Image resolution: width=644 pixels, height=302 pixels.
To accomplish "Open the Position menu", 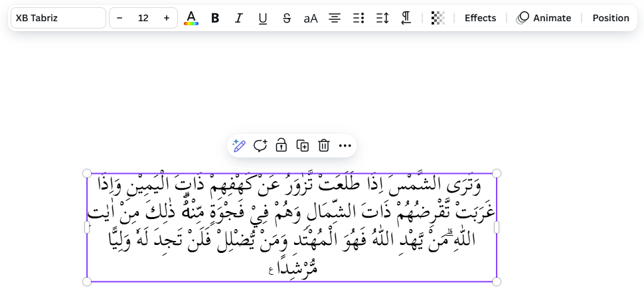I will (x=611, y=18).
